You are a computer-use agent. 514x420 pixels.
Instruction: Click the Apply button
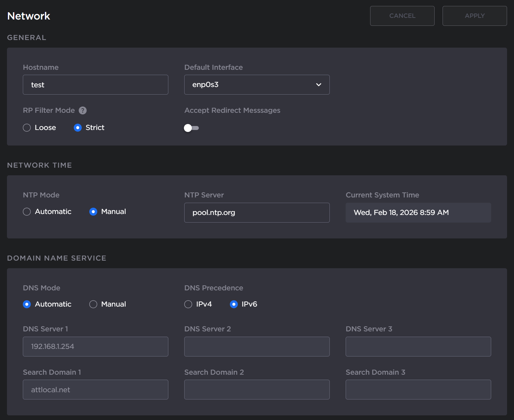click(475, 16)
